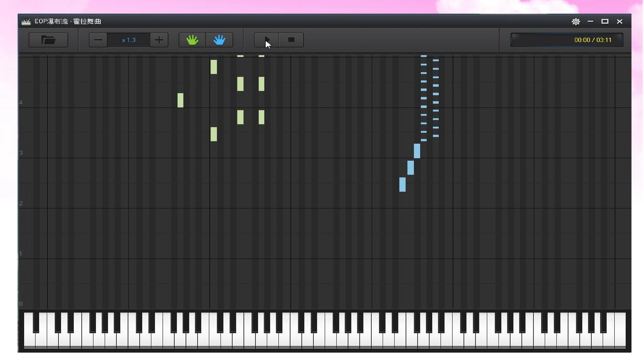This screenshot has width=644, height=362.
Task: Decrease playback speed with minus button
Action: click(98, 40)
